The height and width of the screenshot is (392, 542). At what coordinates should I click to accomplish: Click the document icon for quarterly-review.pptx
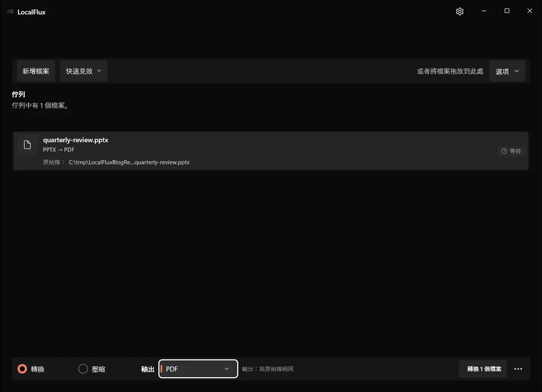coord(28,145)
